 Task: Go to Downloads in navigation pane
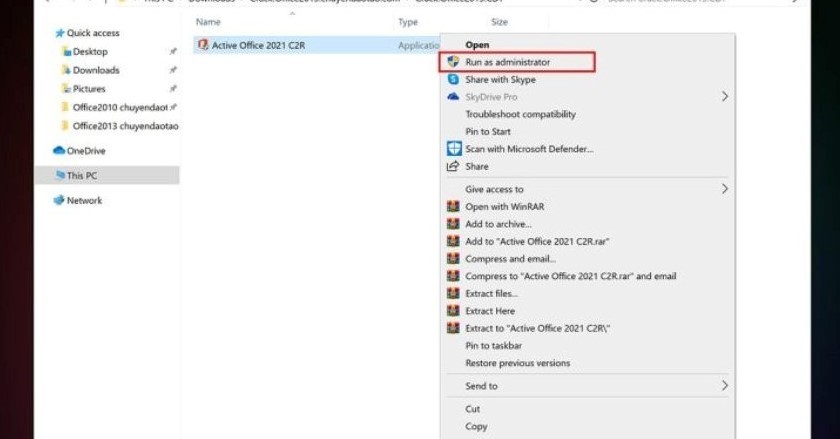[96, 70]
